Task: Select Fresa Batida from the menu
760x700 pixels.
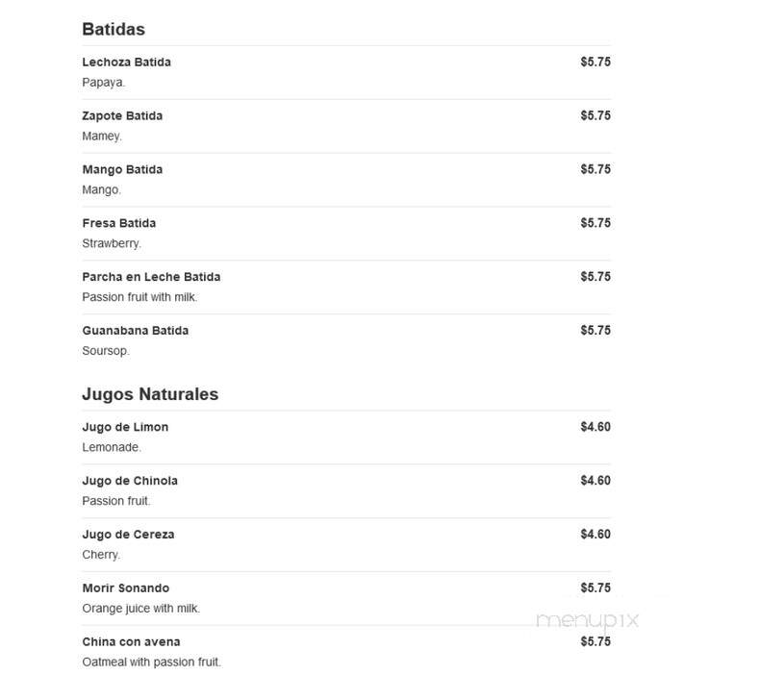Action: pyautogui.click(x=118, y=223)
